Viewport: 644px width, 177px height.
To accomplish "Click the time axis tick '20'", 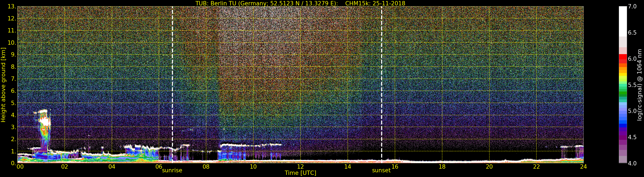I will tap(489, 166).
